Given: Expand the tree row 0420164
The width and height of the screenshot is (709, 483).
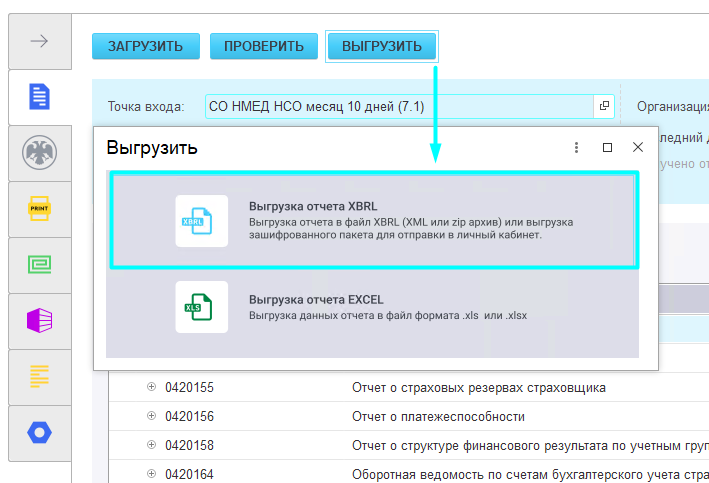Looking at the screenshot, I should 152,474.
